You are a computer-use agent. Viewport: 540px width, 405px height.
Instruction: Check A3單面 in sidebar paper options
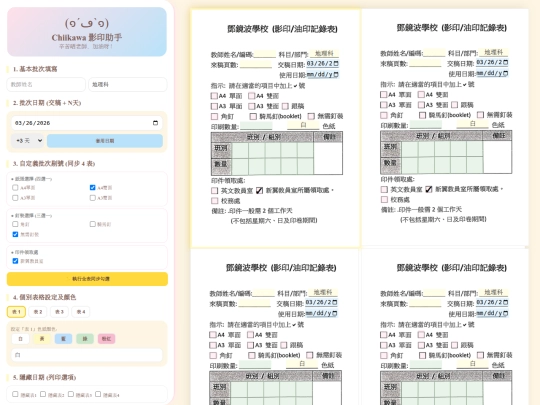coord(15,198)
